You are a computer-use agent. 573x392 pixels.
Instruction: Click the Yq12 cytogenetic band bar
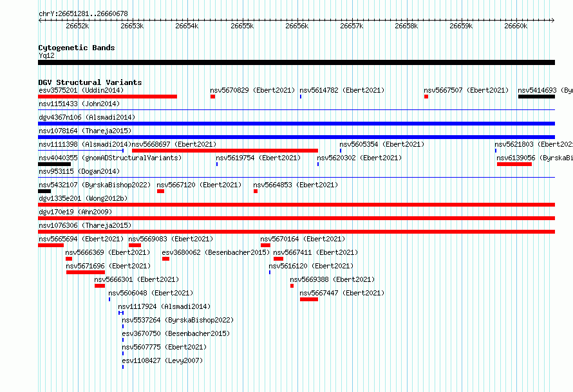296,62
